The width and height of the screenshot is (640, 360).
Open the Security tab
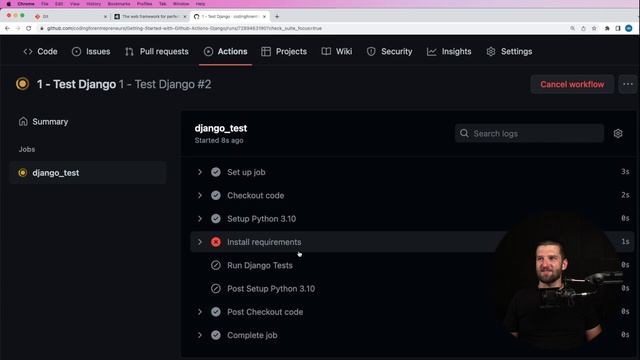[x=389, y=51]
